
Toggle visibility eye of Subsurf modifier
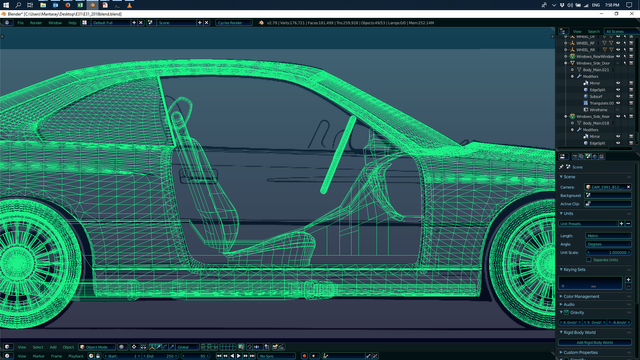click(x=618, y=97)
